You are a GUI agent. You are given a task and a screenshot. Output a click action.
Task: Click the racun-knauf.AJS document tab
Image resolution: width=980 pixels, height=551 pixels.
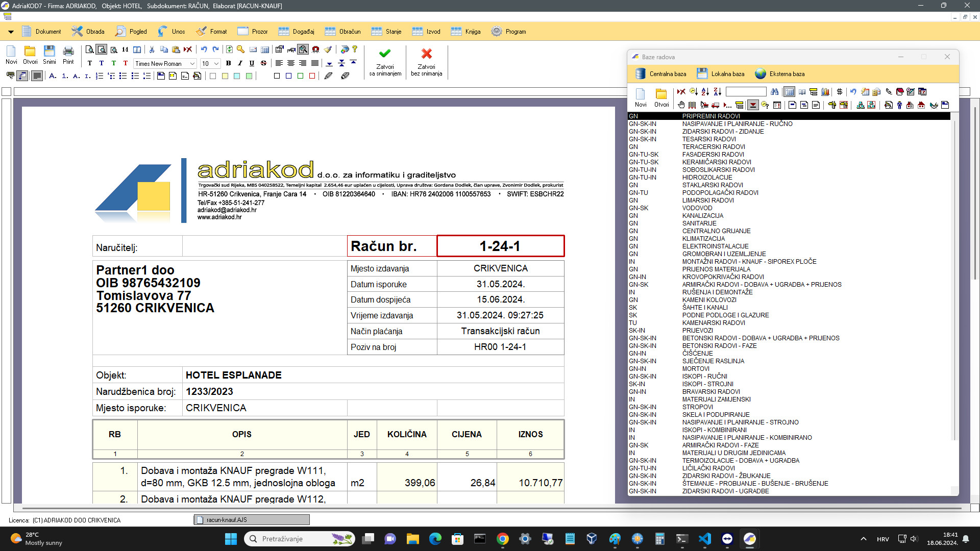252,520
